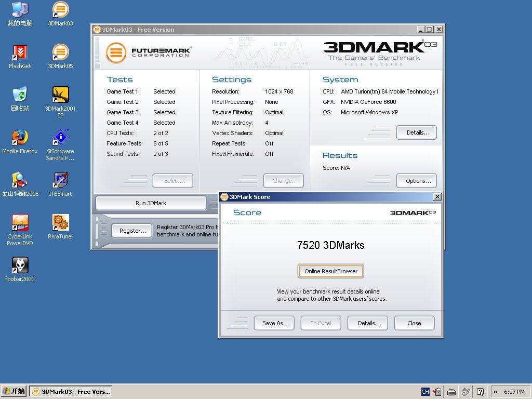Image resolution: width=532 pixels, height=399 pixels.
Task: Select the 金山词霸2005 desktop shortcut
Action: click(20, 184)
